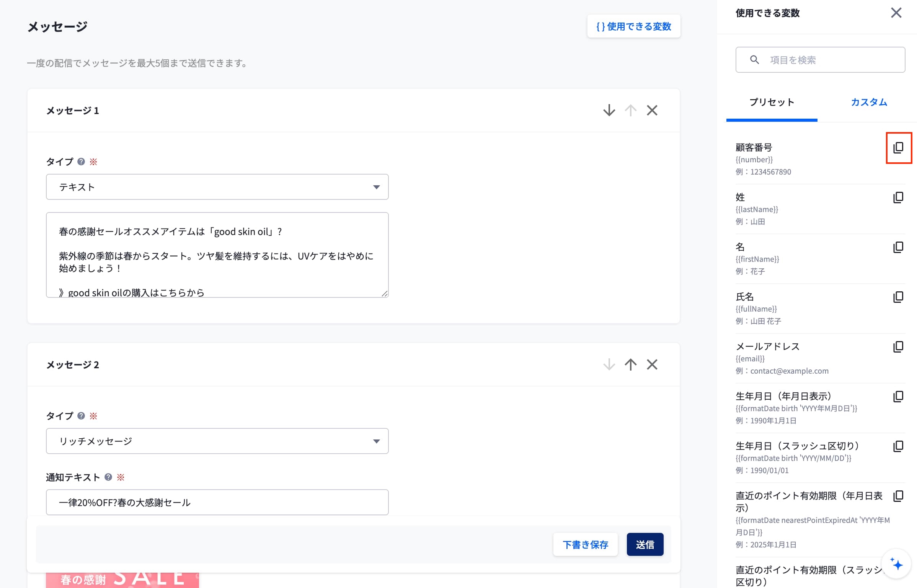
Task: Show help for メッセージ 2 タイプ
Action: [81, 416]
